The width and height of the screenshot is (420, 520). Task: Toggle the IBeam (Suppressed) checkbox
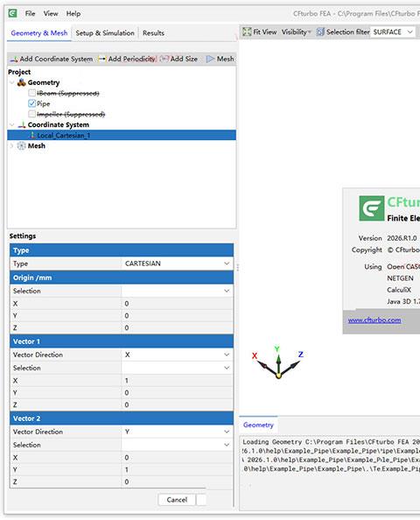pyautogui.click(x=31, y=93)
